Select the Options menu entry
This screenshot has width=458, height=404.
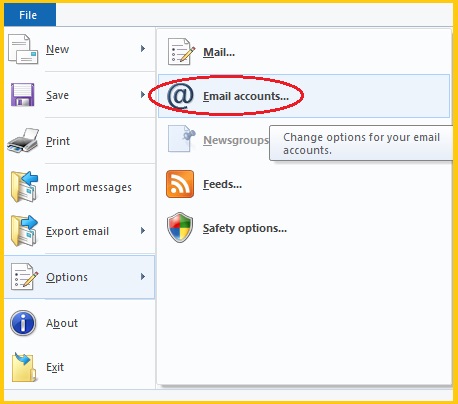coord(79,277)
